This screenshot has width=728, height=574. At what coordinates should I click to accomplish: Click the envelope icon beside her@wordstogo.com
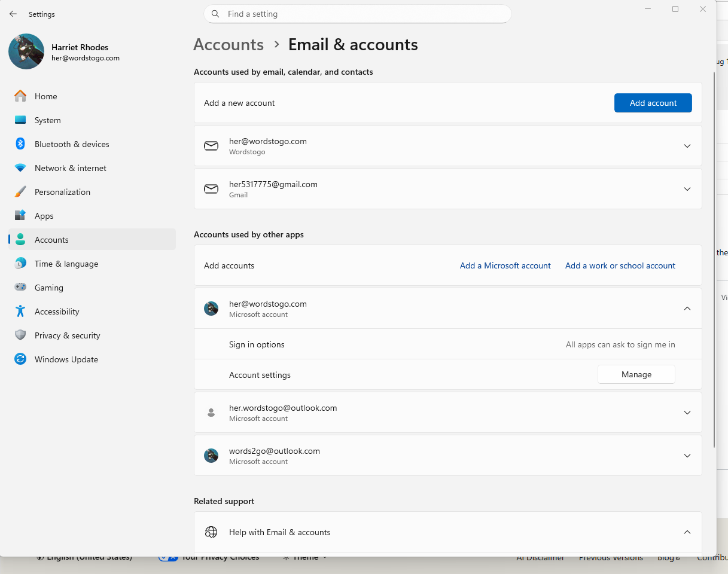pos(211,145)
